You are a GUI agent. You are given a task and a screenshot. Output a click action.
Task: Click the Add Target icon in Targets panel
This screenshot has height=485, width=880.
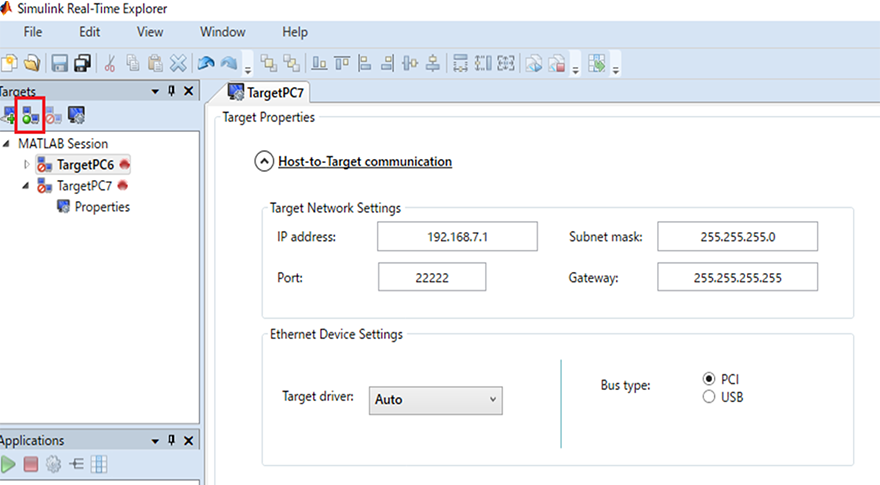point(8,116)
